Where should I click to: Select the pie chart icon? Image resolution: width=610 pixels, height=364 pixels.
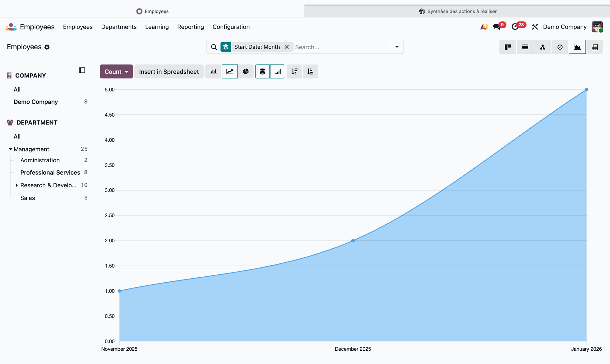click(x=246, y=71)
